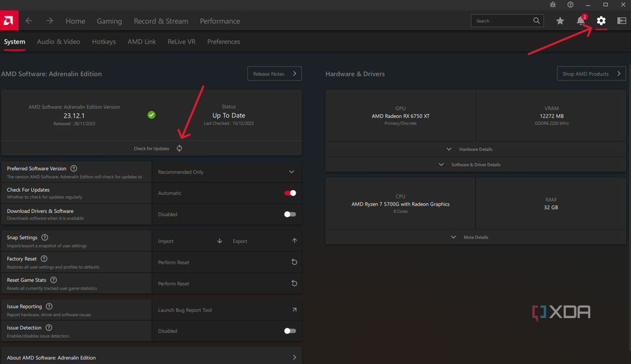
Task: Click Export snapshot button
Action: tap(264, 241)
